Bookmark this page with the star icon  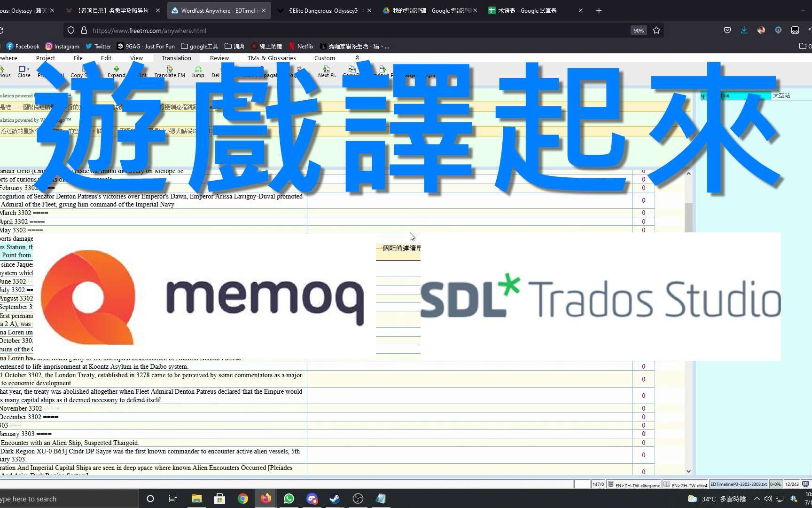[656, 30]
